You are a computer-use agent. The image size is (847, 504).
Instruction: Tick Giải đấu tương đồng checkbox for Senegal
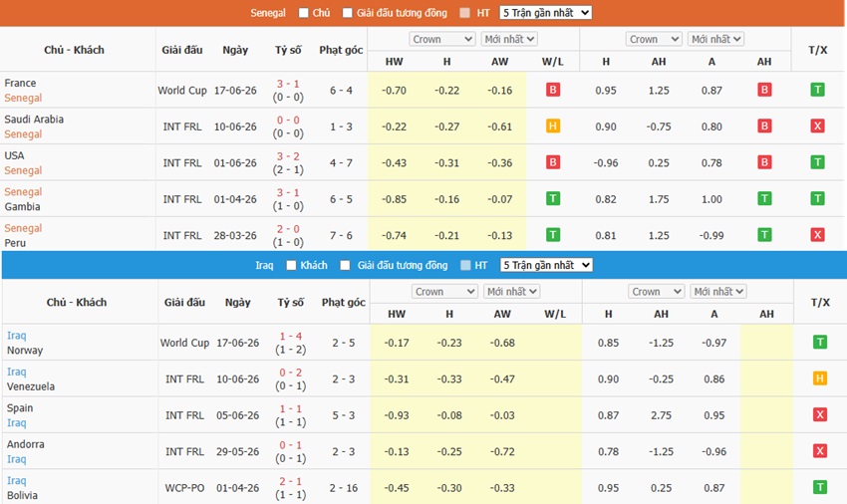(x=348, y=12)
